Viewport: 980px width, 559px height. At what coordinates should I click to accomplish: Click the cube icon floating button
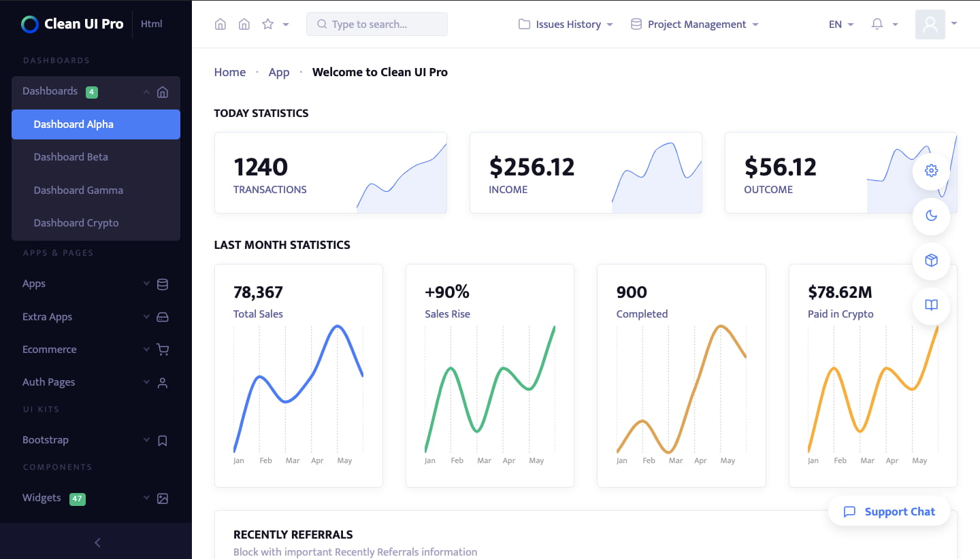click(x=931, y=260)
